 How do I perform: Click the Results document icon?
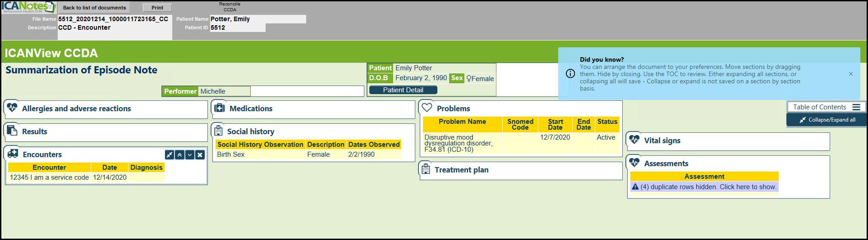(x=12, y=131)
